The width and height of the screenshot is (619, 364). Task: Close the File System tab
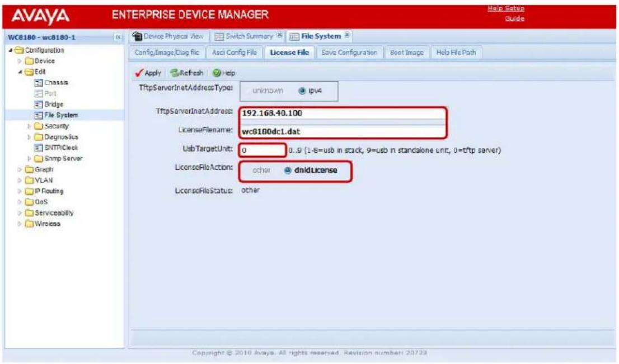tap(347, 35)
